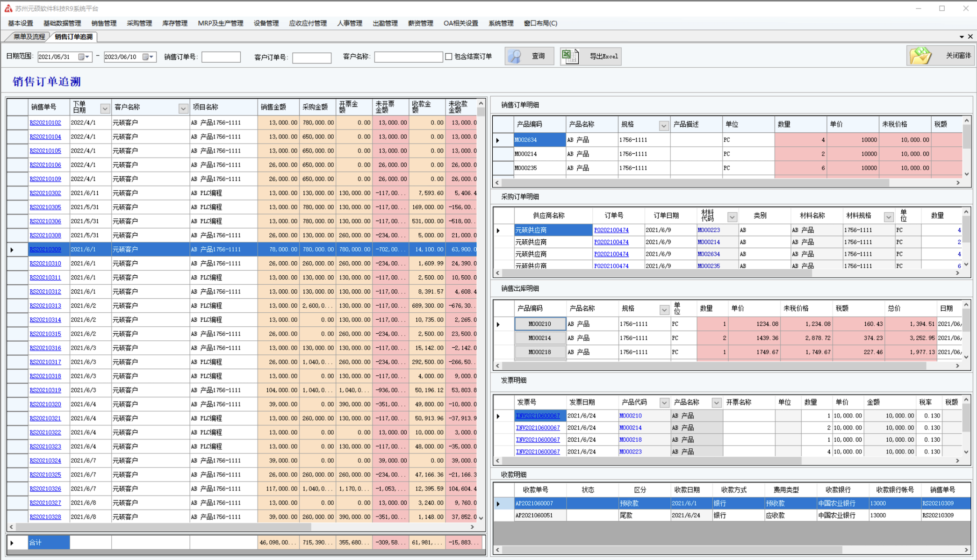Click the magnifier icon on 查询 button
This screenshot has width=977, height=560.
click(x=515, y=56)
